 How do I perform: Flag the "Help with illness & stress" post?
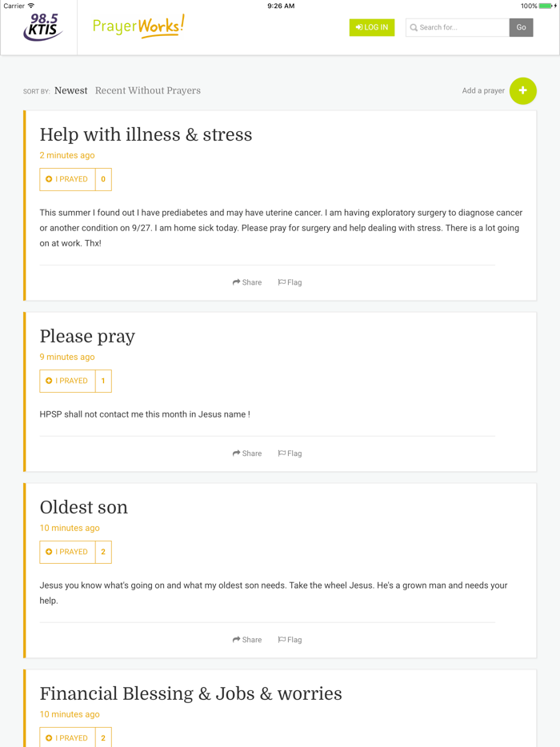290,282
